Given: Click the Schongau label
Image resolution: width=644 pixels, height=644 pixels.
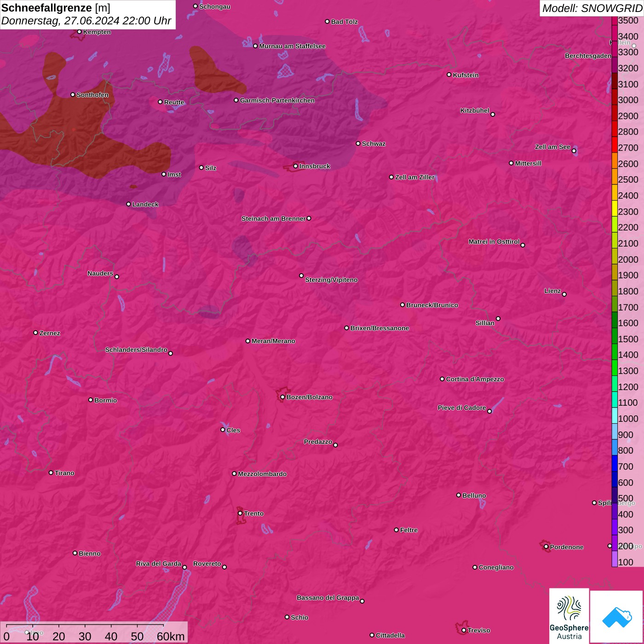Looking at the screenshot, I should click(215, 6).
